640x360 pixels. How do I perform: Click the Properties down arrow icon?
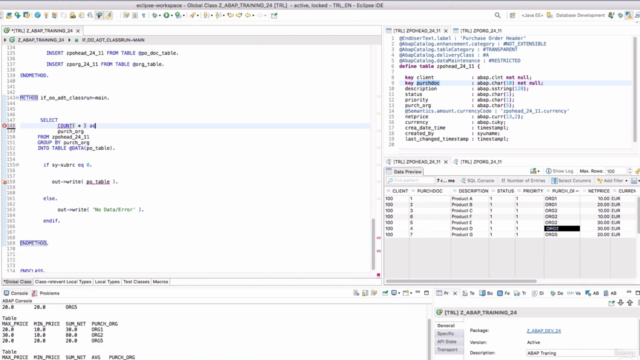pyautogui.click(x=621, y=302)
